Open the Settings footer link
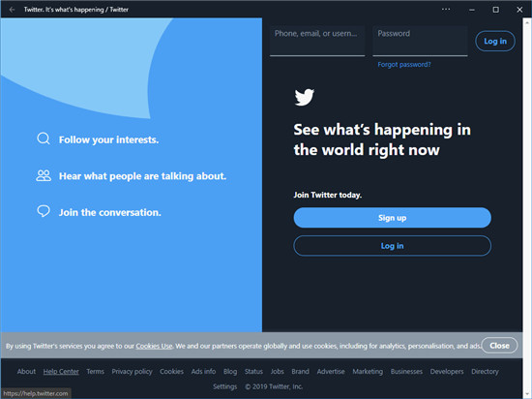 click(225, 386)
